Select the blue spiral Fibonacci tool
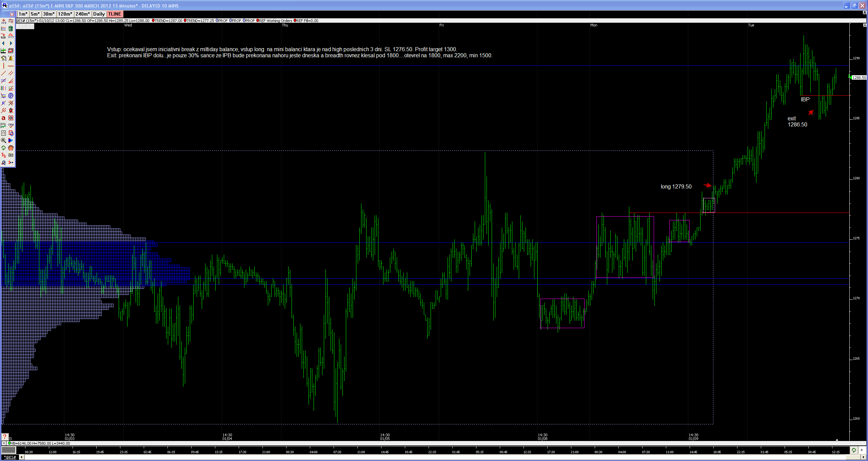 click(x=11, y=96)
